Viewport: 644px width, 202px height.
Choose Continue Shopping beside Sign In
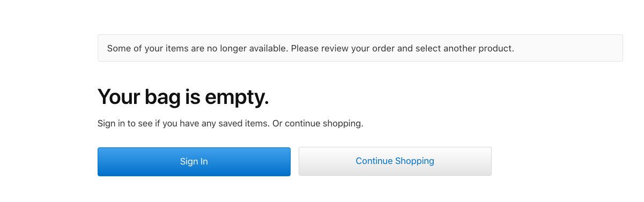(x=395, y=161)
